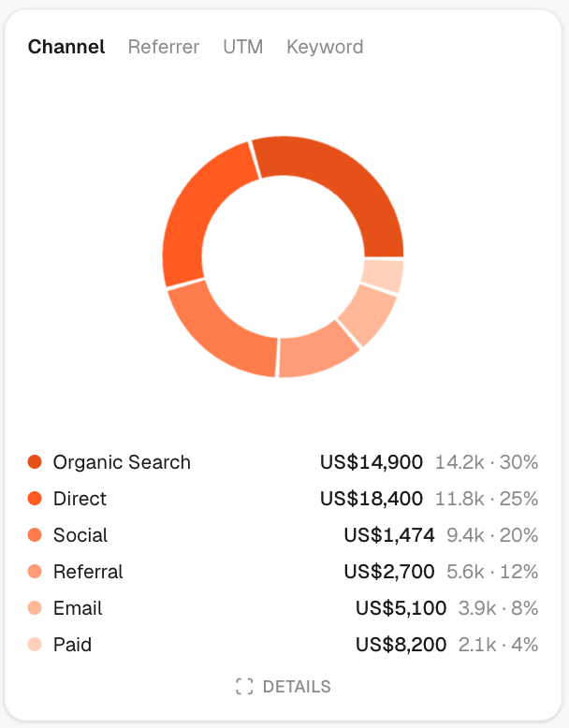Screen dimensions: 569x728
Task: Select the Direct legend label
Action: tap(80, 499)
